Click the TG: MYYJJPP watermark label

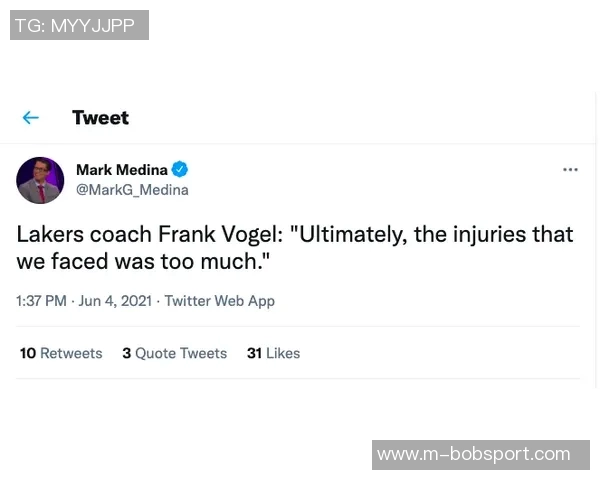(79, 25)
